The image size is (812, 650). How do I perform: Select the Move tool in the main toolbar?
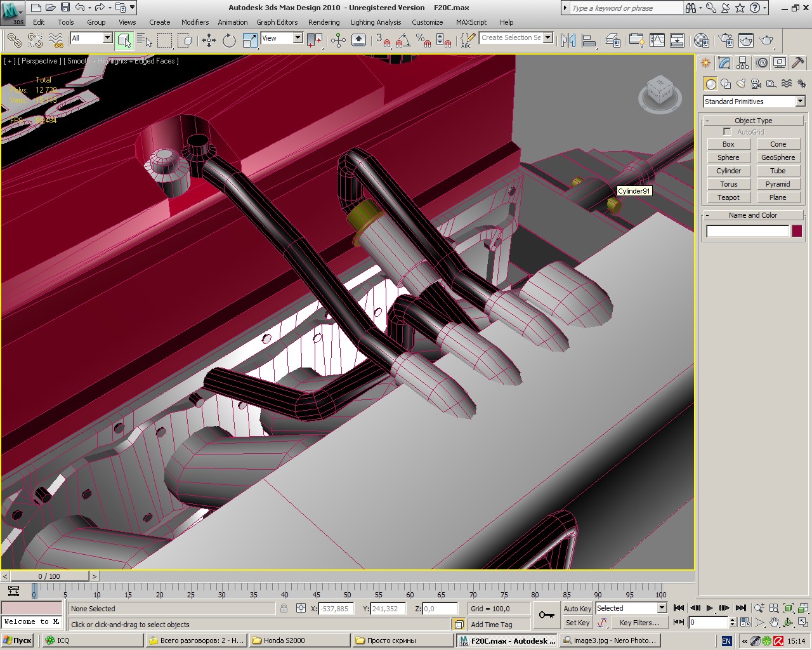point(209,41)
